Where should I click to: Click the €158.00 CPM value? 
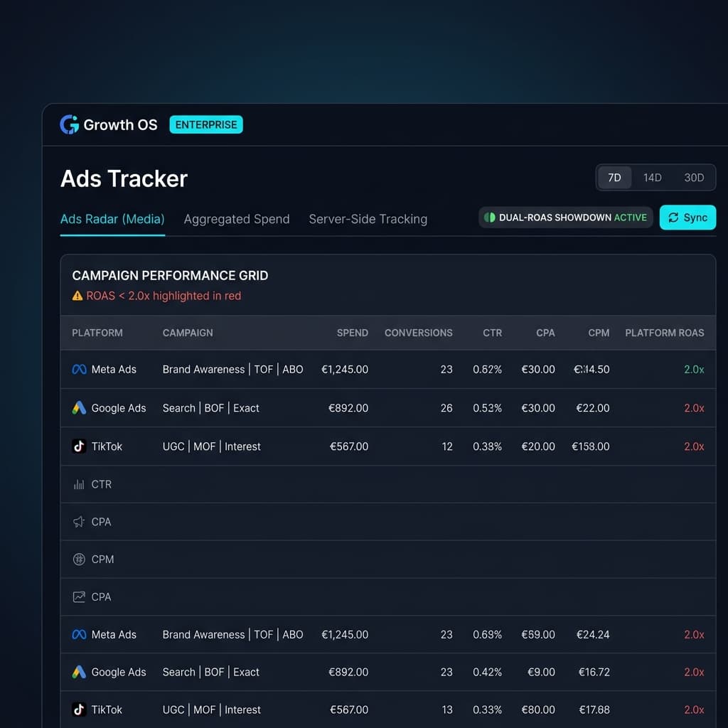coord(590,446)
